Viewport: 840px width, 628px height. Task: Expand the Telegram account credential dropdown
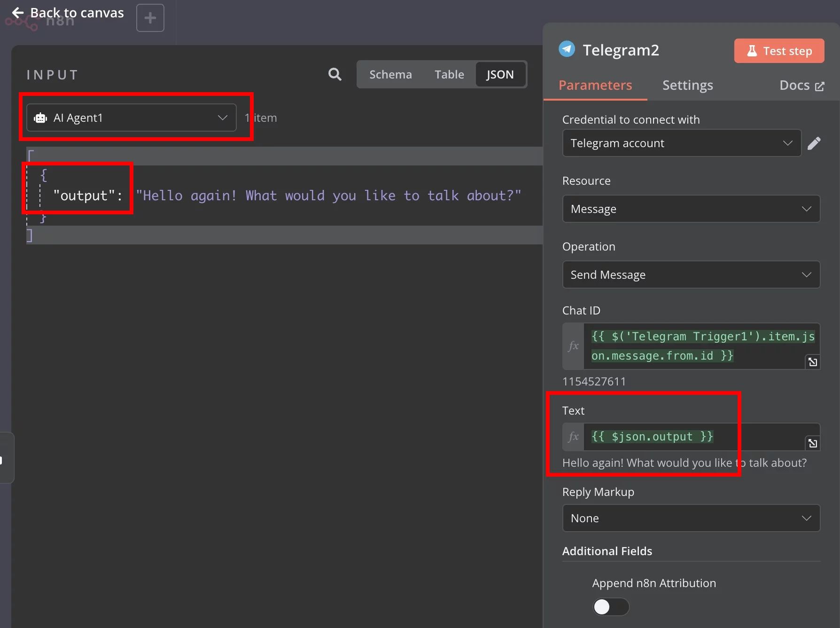pyautogui.click(x=682, y=143)
